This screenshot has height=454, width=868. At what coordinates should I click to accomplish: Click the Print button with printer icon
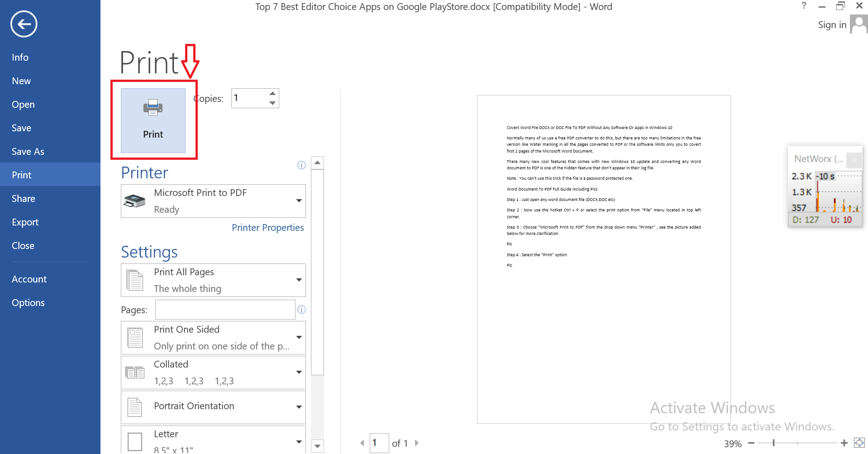(153, 120)
